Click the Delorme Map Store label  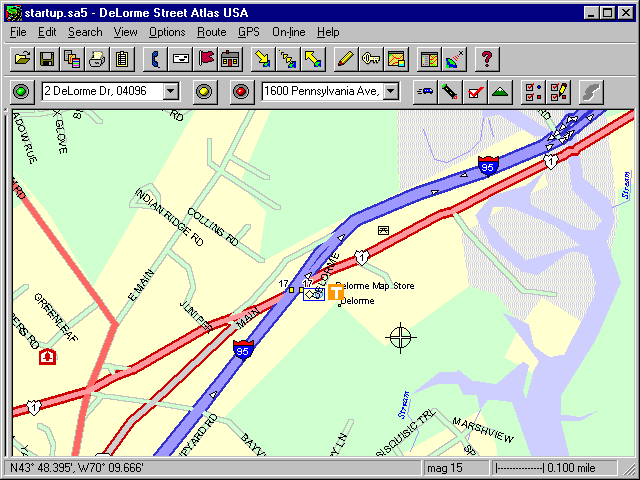375,286
